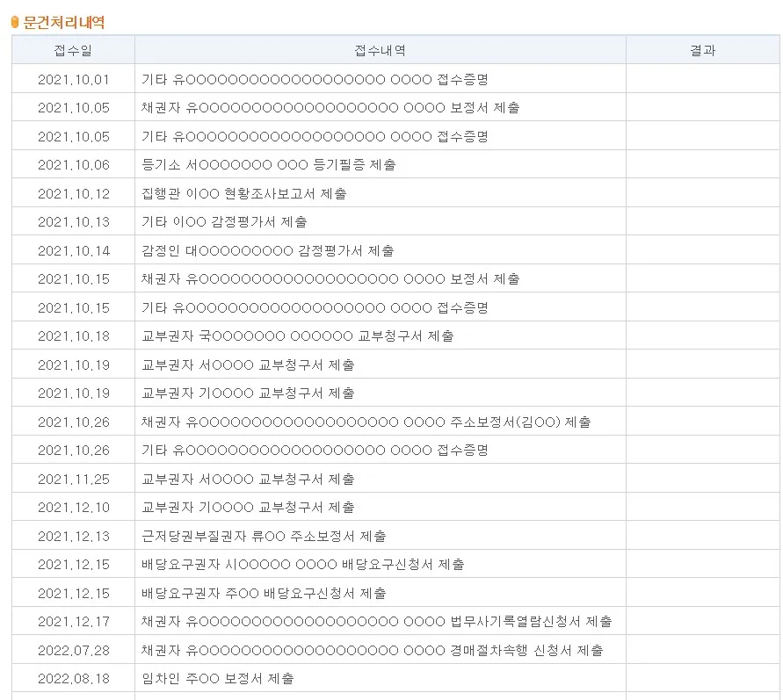Click the 결과 cell of the first table row
The width and height of the screenshot is (783, 700).
point(701,77)
